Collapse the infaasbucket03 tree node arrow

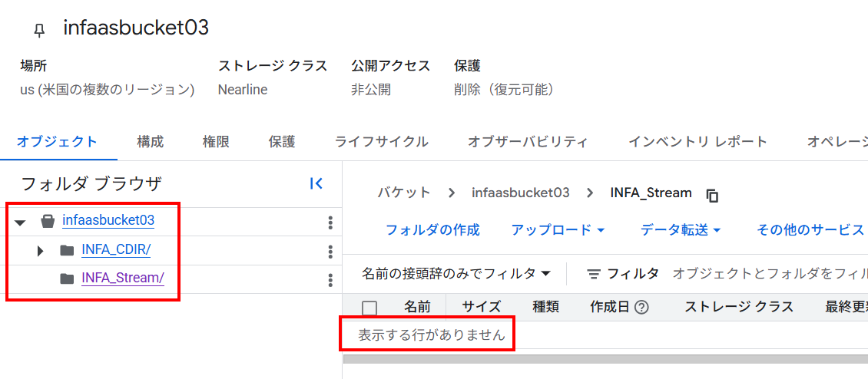[x=21, y=222]
